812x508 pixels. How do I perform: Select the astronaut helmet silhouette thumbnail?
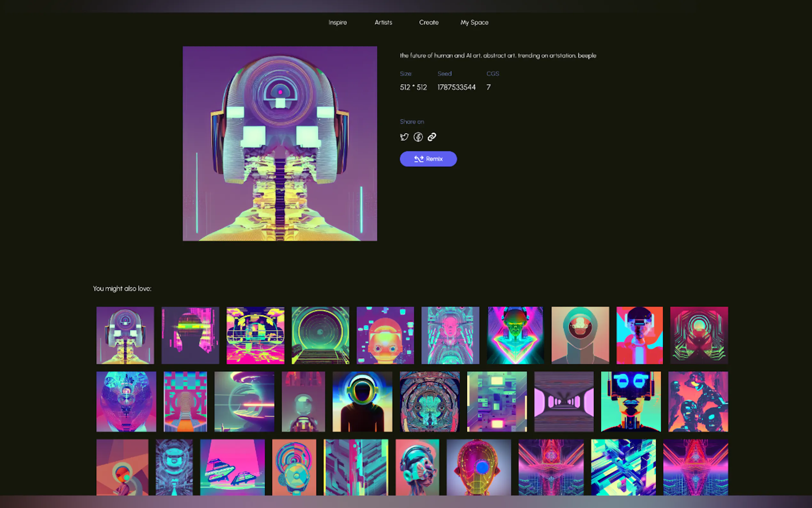click(x=362, y=401)
